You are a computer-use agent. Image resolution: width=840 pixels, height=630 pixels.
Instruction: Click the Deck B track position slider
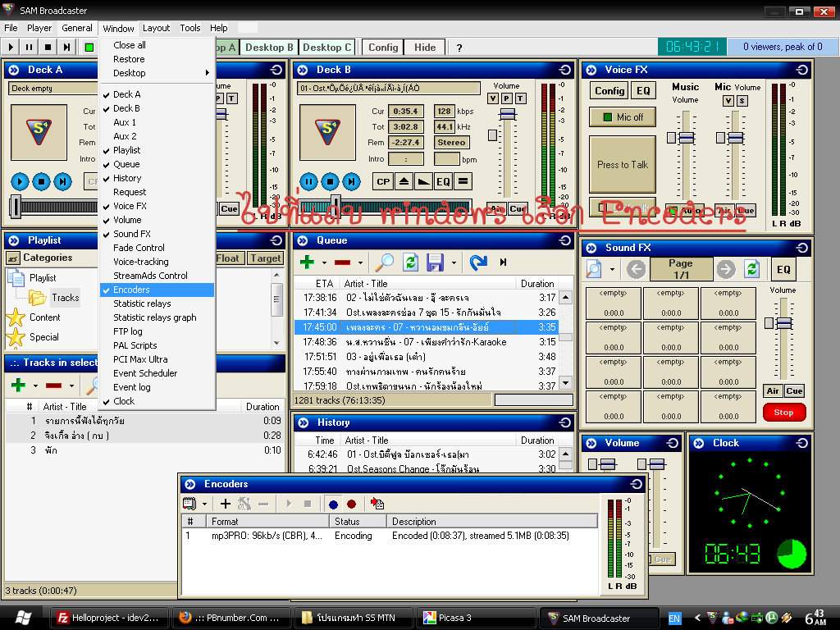click(336, 204)
